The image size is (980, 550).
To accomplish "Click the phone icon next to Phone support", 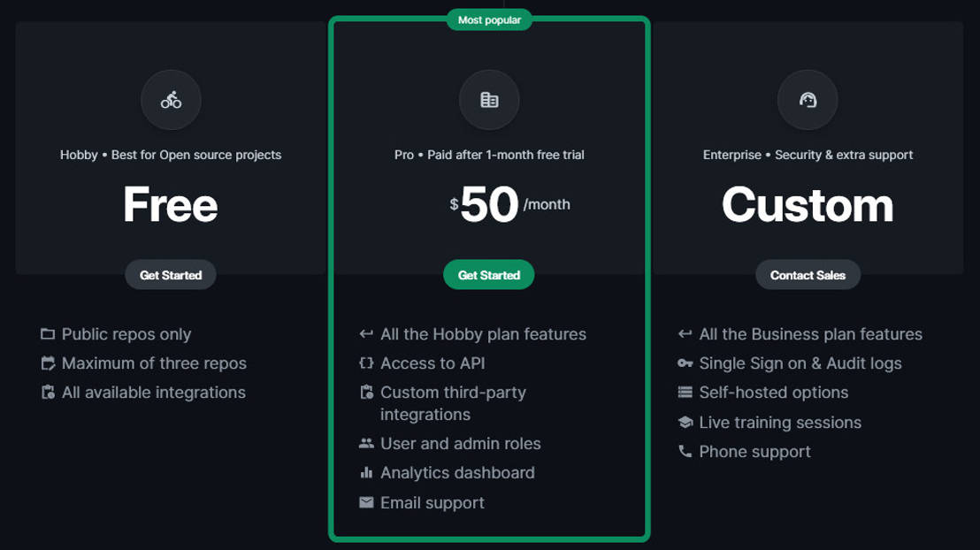I will pyautogui.click(x=685, y=451).
